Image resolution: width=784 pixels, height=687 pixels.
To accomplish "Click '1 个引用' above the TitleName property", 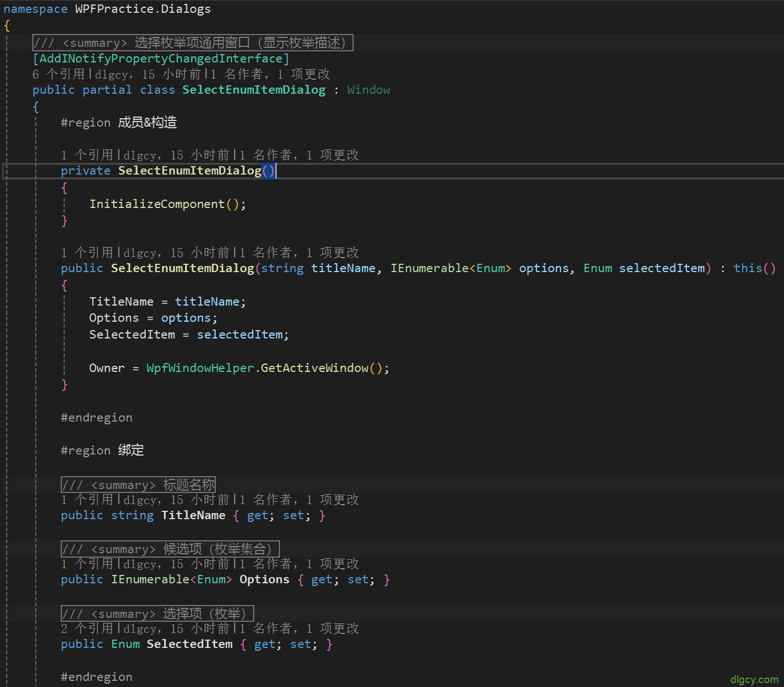I will pyautogui.click(x=87, y=500).
